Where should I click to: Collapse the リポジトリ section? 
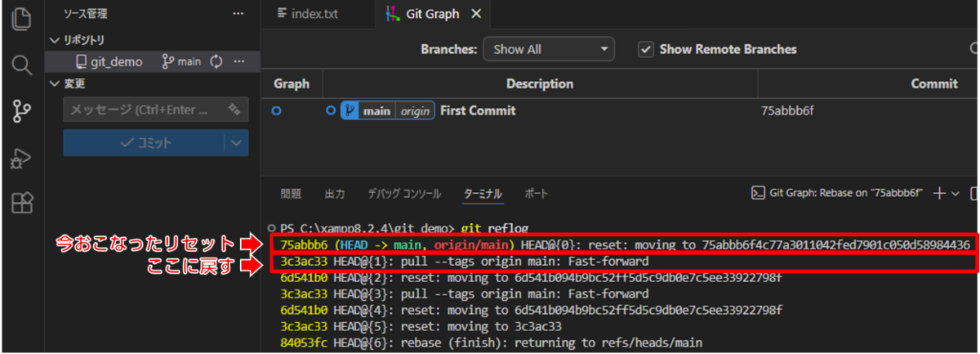[x=55, y=39]
